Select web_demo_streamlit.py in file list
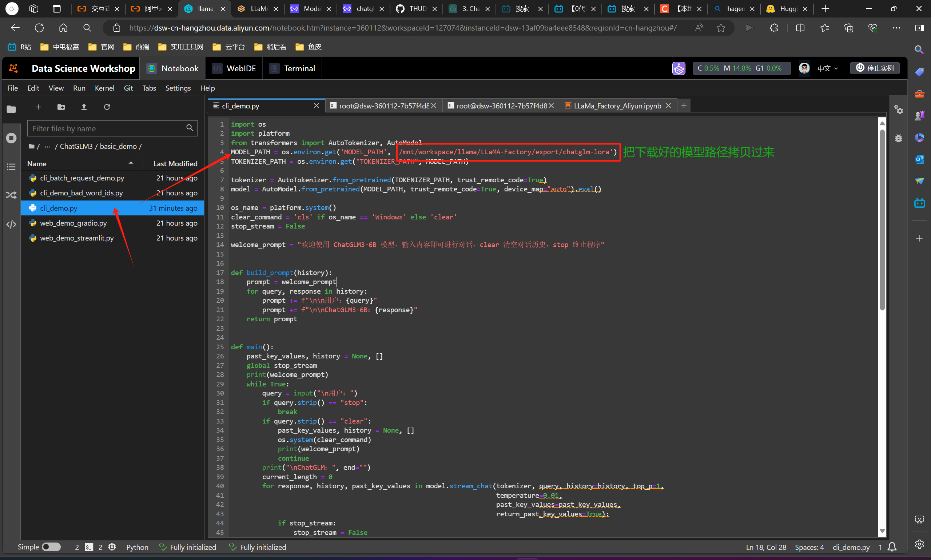This screenshot has width=931, height=560. [x=112, y=238]
